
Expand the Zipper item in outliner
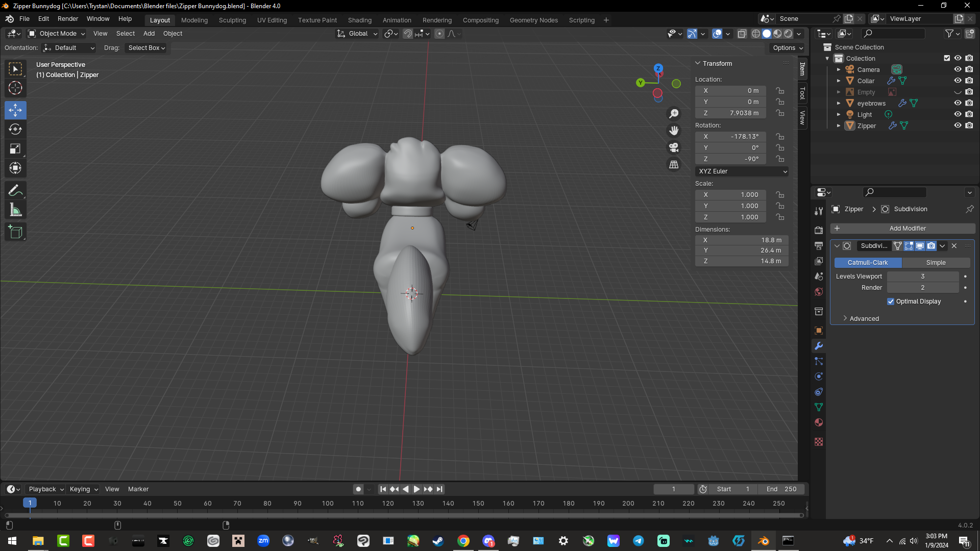click(838, 126)
